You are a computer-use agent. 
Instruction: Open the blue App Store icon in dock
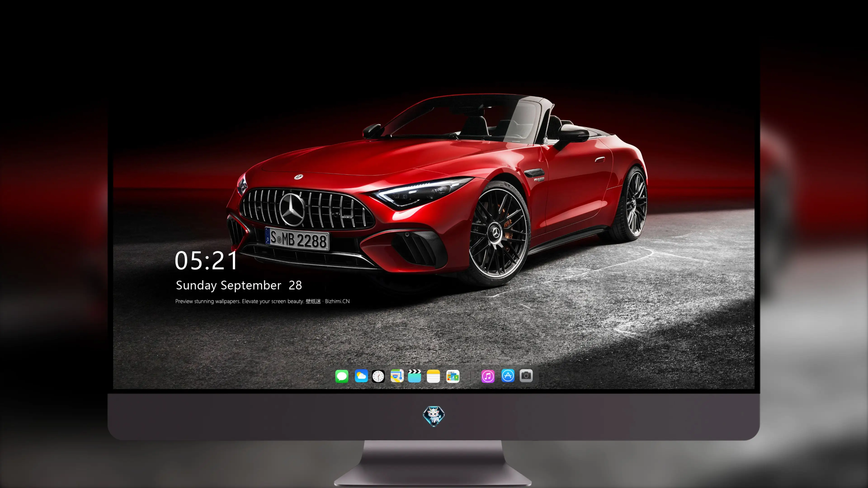[508, 375]
